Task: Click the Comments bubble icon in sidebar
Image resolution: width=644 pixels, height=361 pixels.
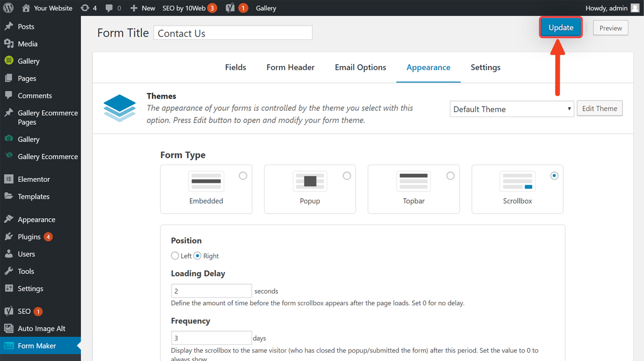Action: [9, 95]
